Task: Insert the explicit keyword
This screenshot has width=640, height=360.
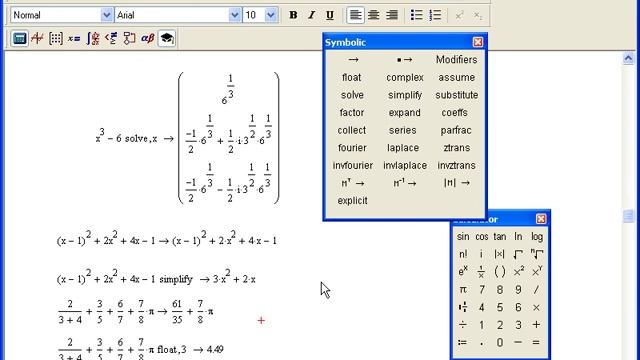Action: pyautogui.click(x=353, y=201)
